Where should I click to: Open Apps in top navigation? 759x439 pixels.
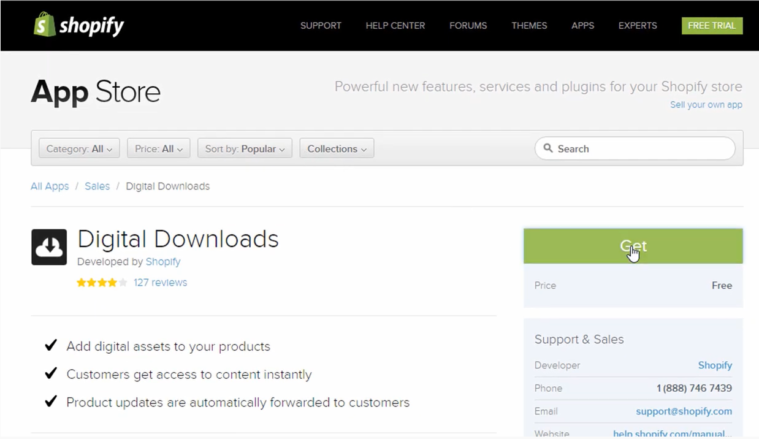(x=582, y=26)
